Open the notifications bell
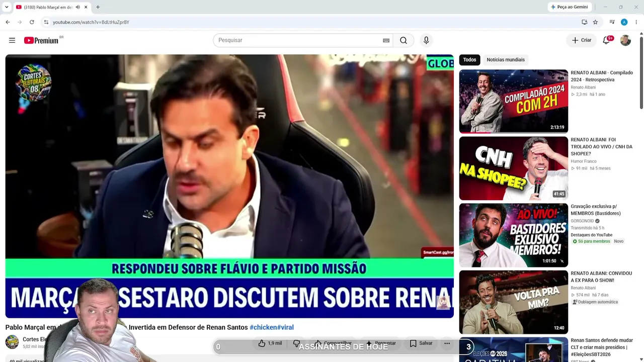Viewport: 644px width, 362px height. coord(607,40)
